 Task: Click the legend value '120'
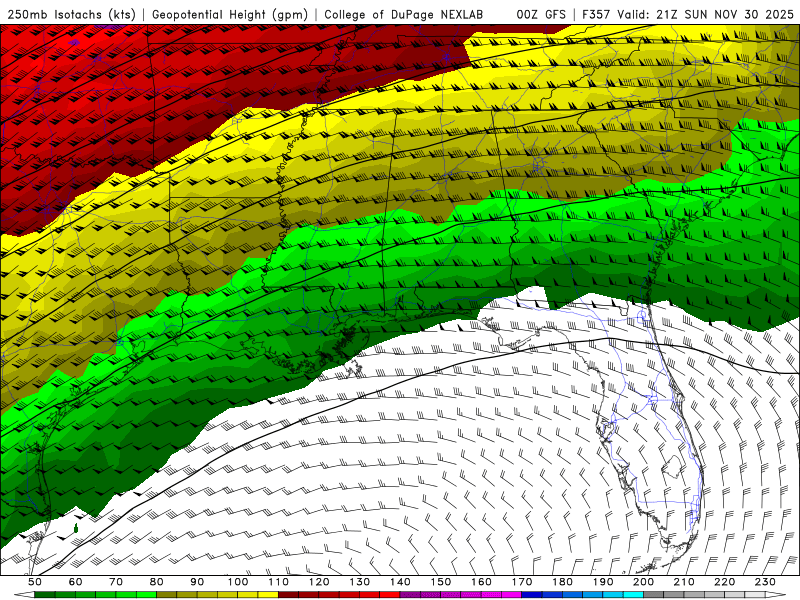319,582
